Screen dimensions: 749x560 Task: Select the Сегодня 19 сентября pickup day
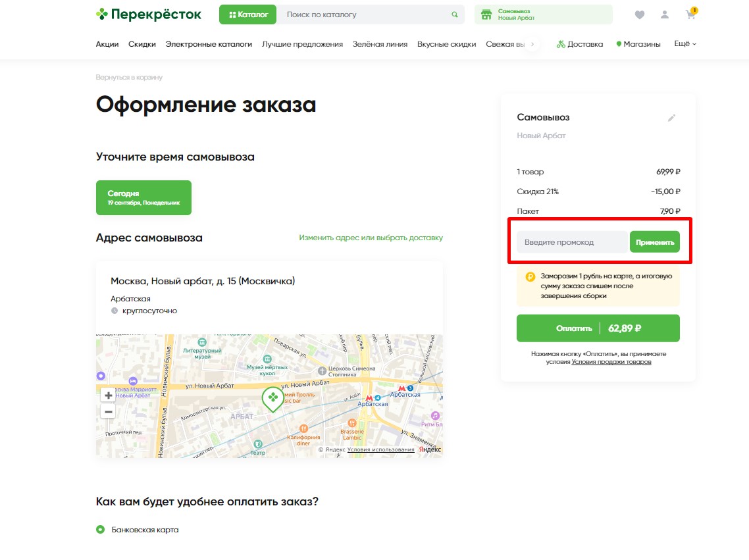(x=143, y=197)
